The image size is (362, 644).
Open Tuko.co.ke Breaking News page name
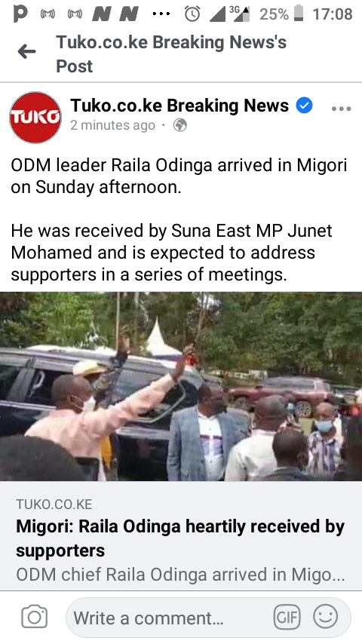pos(179,106)
